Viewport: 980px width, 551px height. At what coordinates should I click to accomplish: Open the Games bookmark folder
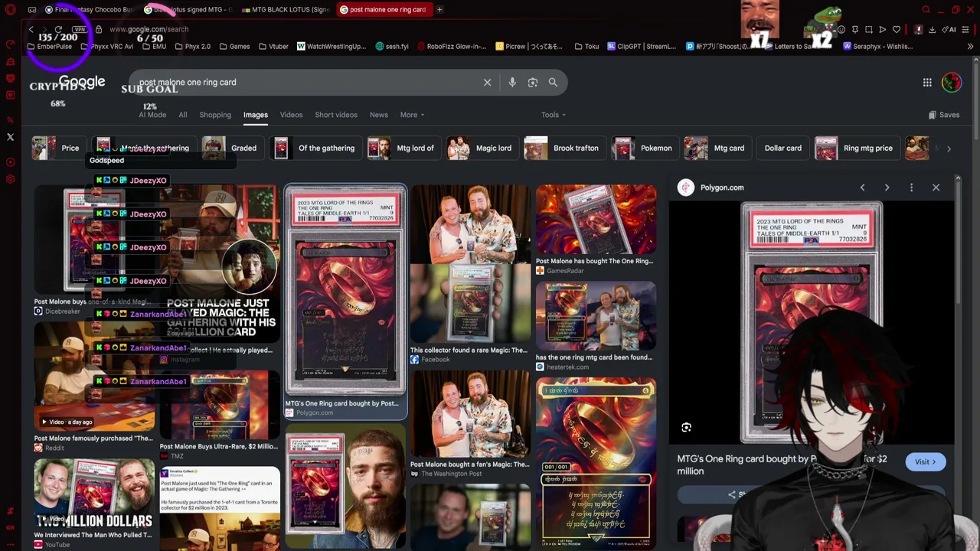click(x=234, y=47)
